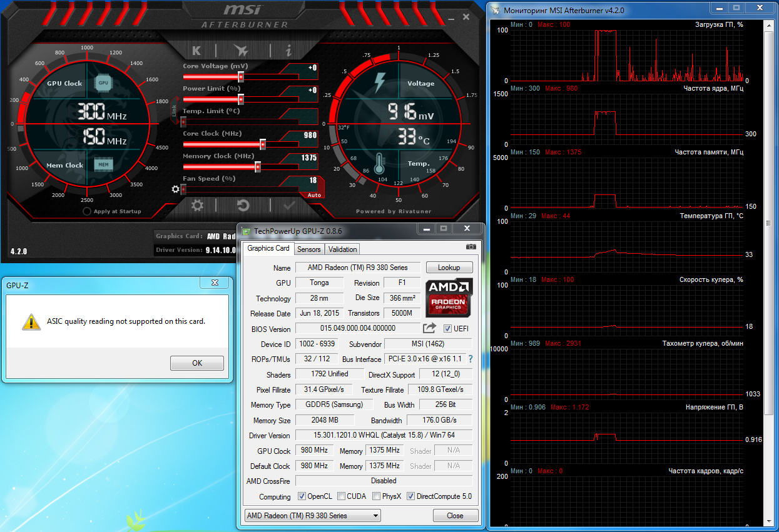779x532 pixels.
Task: Click the Driver Version field in GPU-Z
Action: point(384,435)
